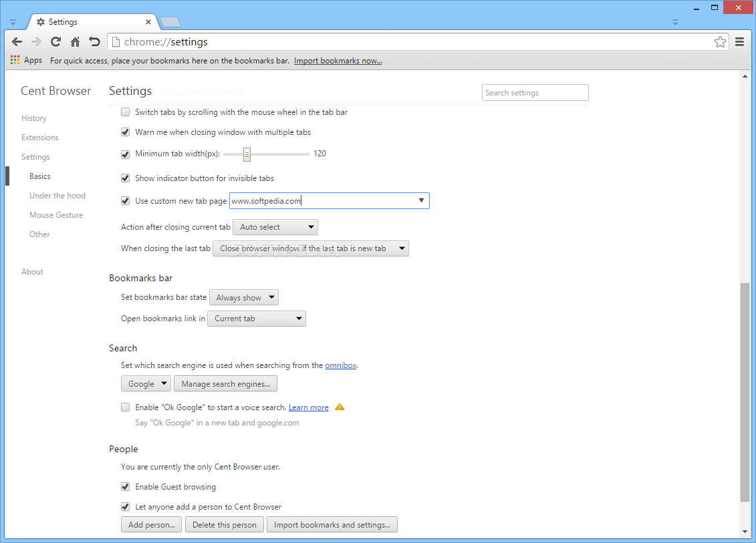Go forward using the forward arrow
The height and width of the screenshot is (543, 756).
tap(36, 42)
